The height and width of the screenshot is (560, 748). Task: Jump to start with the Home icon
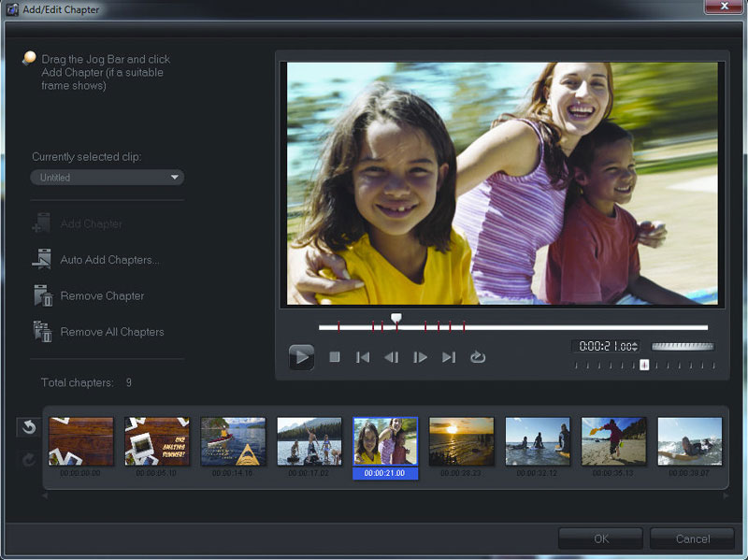click(363, 357)
